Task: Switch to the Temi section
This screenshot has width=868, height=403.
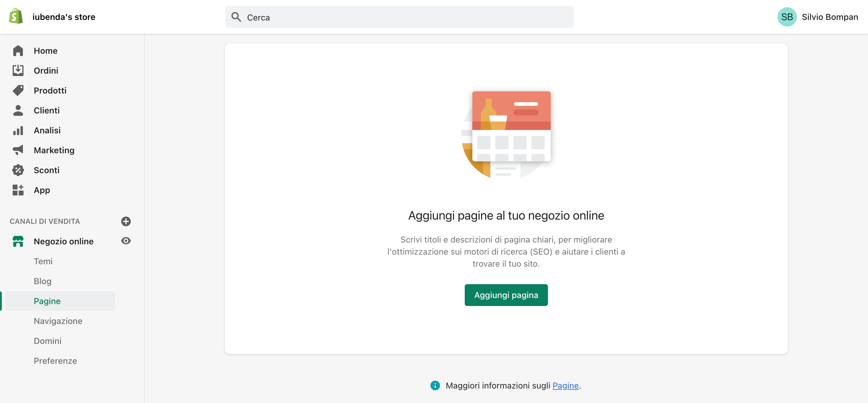Action: [x=43, y=261]
